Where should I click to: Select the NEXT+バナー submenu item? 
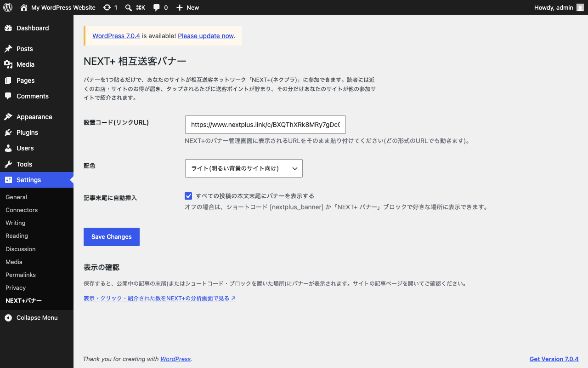[24, 300]
